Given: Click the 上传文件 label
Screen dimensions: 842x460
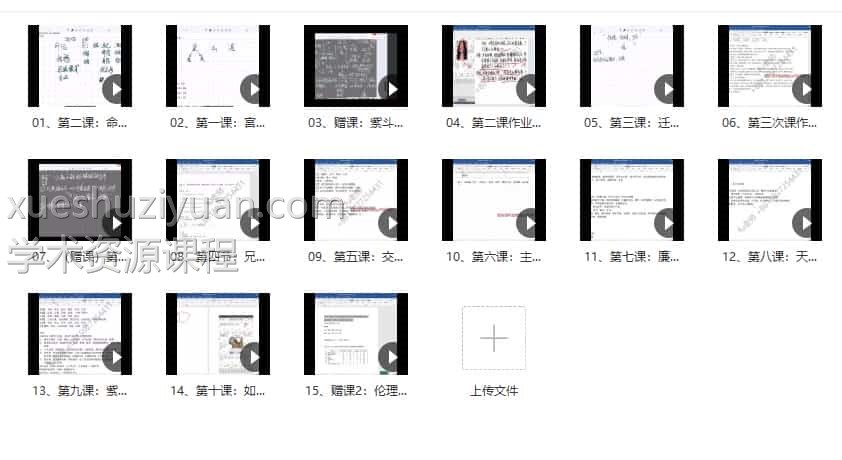Looking at the screenshot, I should (x=494, y=391).
